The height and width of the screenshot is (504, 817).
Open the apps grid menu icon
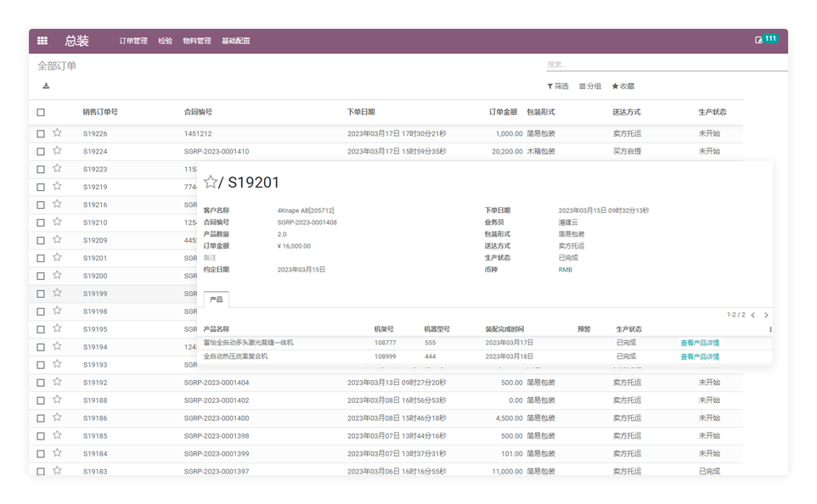point(42,41)
